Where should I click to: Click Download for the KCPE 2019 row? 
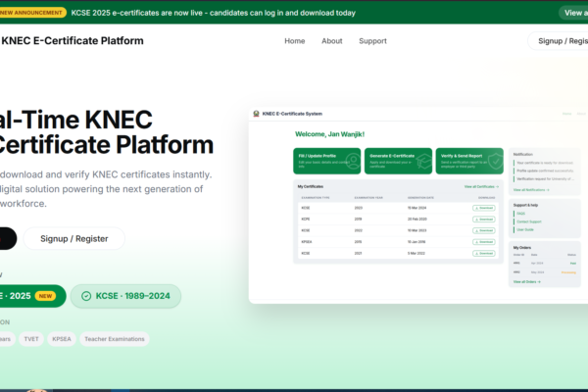(x=484, y=220)
